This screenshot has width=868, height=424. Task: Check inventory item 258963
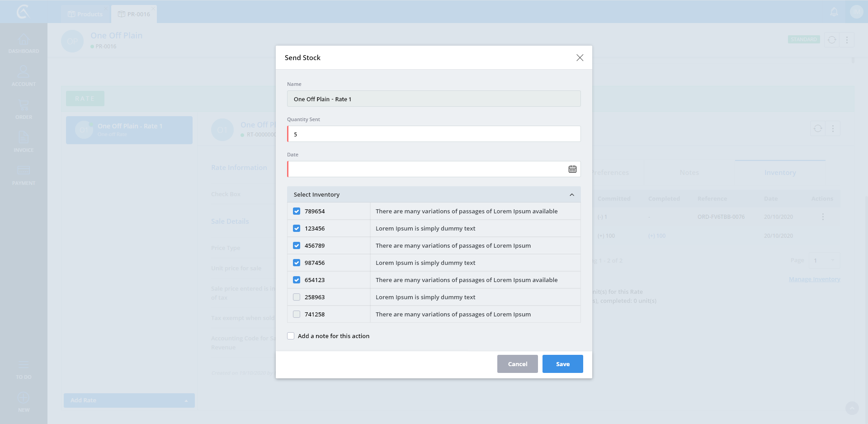point(297,297)
